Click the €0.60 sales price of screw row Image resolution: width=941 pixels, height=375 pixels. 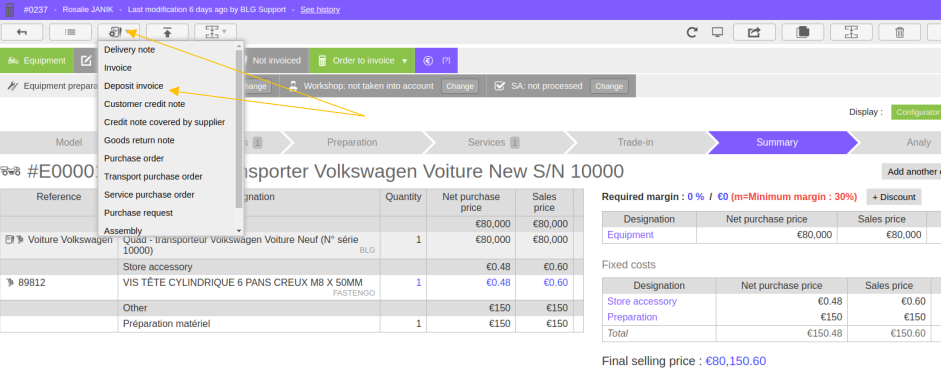pyautogui.click(x=555, y=282)
